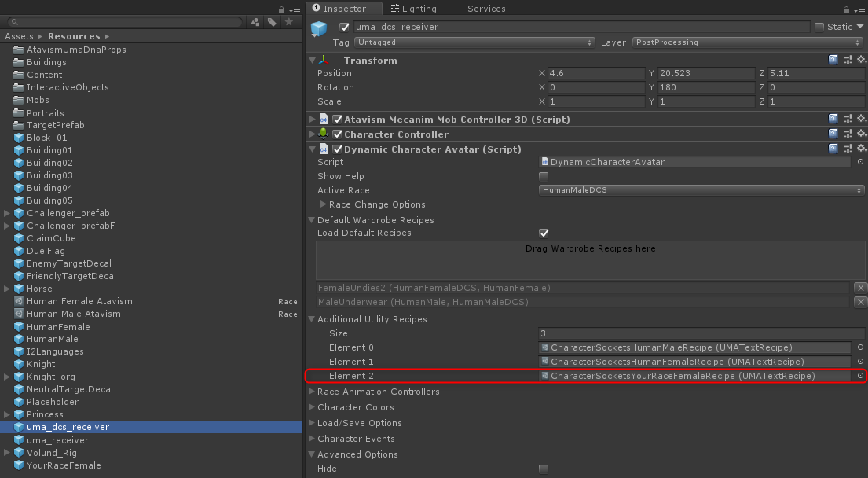This screenshot has height=478, width=868.
Task: Select the YourRaceFemale prefab in Resources
Action: [63, 465]
